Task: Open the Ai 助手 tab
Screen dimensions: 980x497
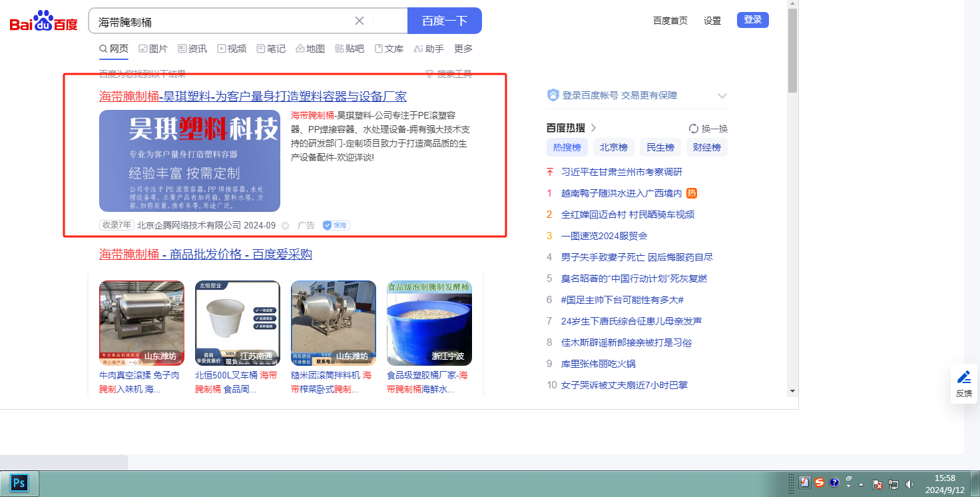Action: click(429, 49)
